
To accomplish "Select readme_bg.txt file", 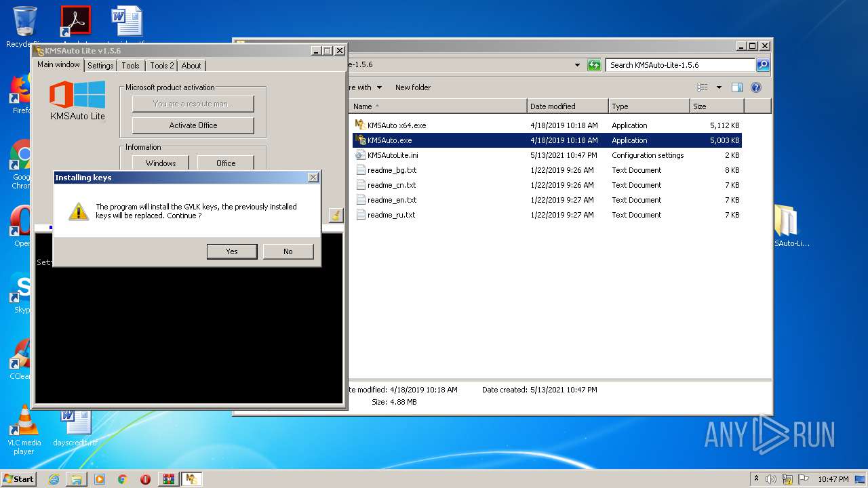I will pyautogui.click(x=392, y=170).
